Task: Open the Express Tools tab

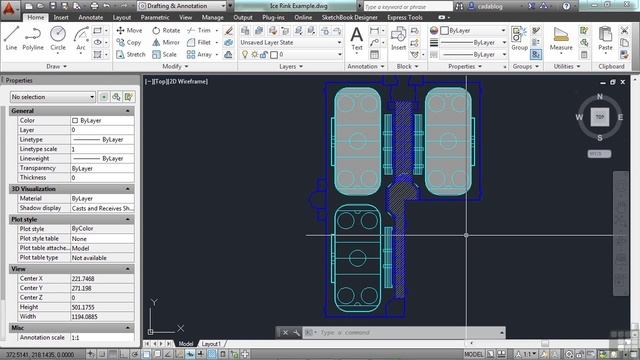Action: [x=405, y=18]
